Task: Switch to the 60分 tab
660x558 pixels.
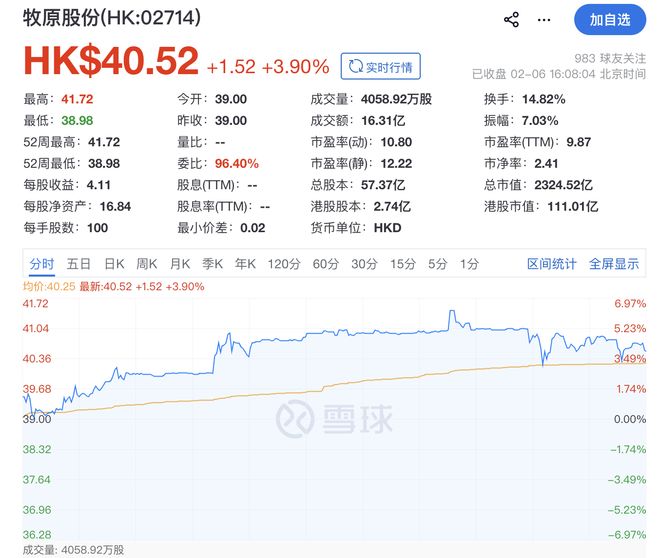Action: pos(326,264)
